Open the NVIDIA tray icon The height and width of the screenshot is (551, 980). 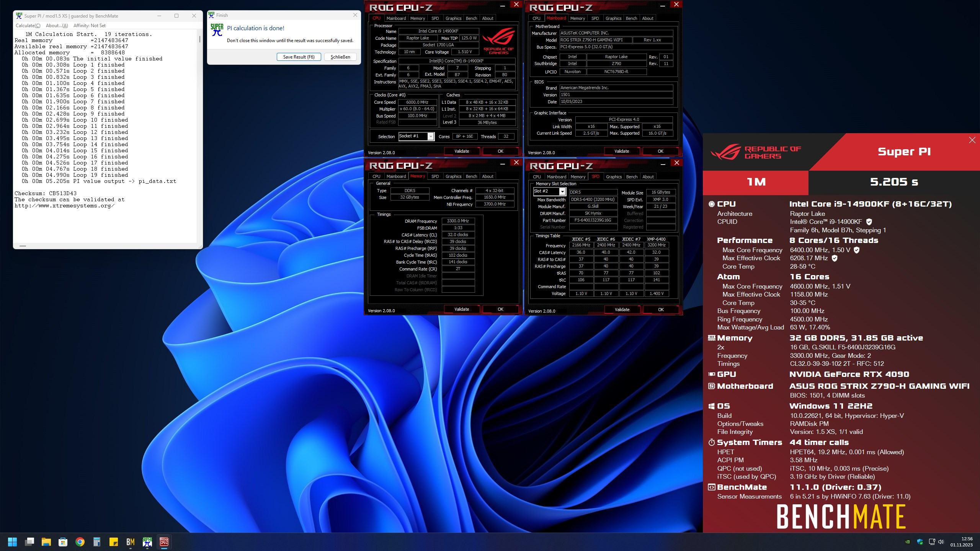[x=907, y=542]
